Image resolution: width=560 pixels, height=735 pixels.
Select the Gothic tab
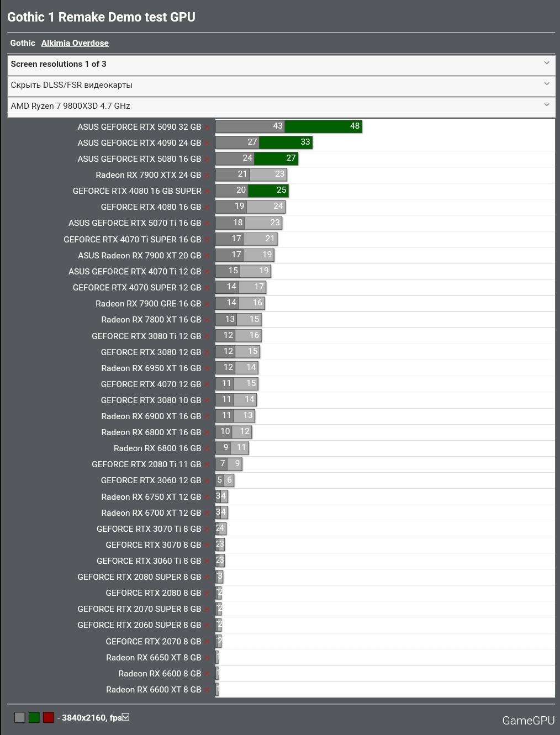point(23,43)
